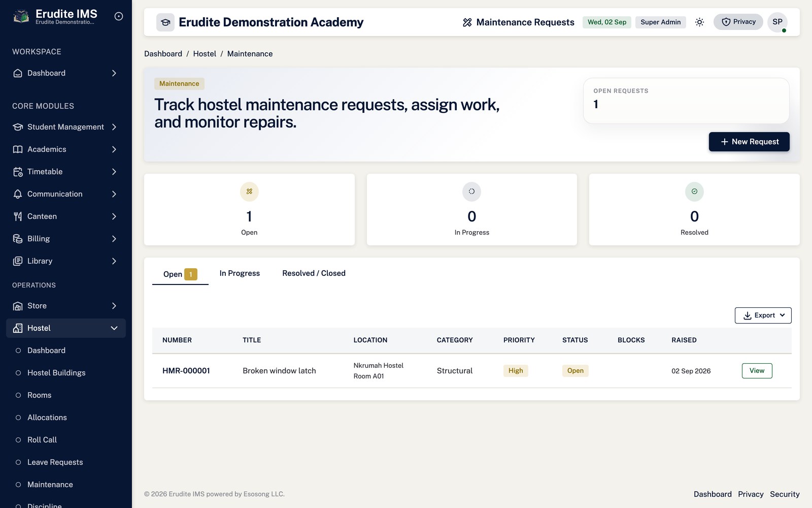
Task: Open the Export dropdown
Action: pos(763,315)
